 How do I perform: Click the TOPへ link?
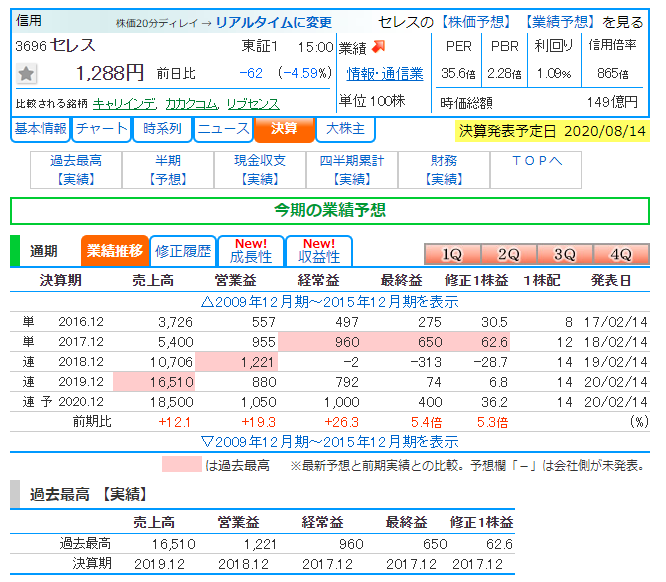click(x=536, y=161)
